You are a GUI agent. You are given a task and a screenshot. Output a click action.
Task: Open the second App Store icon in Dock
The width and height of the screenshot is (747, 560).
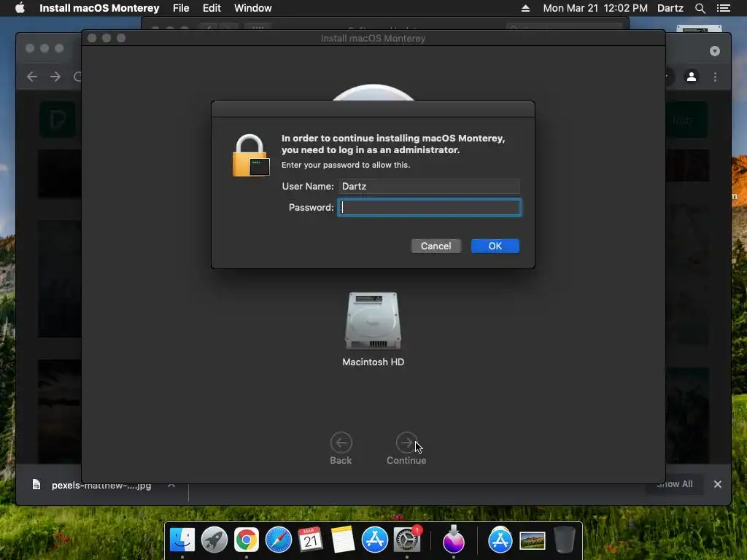[x=500, y=540]
